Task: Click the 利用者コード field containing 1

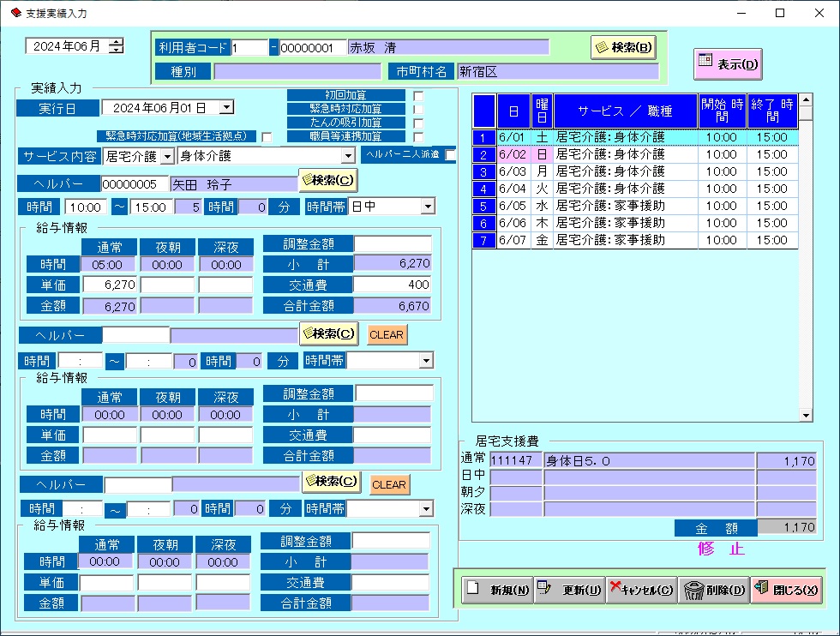Action: (249, 48)
